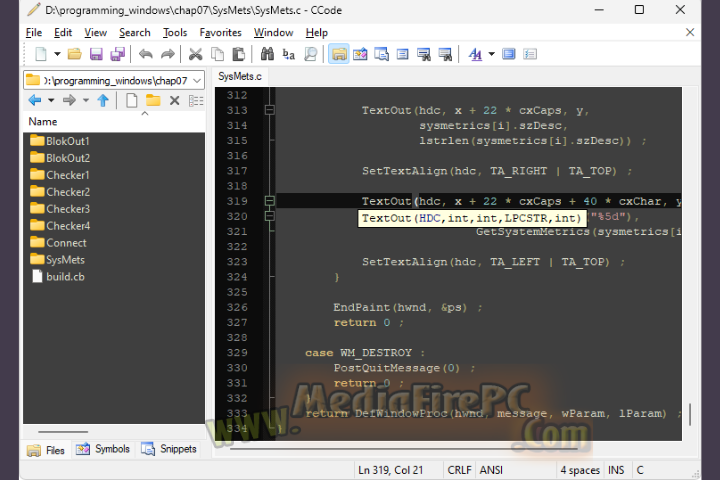Change file browser view mode
This screenshot has height=480, width=720.
(x=196, y=100)
